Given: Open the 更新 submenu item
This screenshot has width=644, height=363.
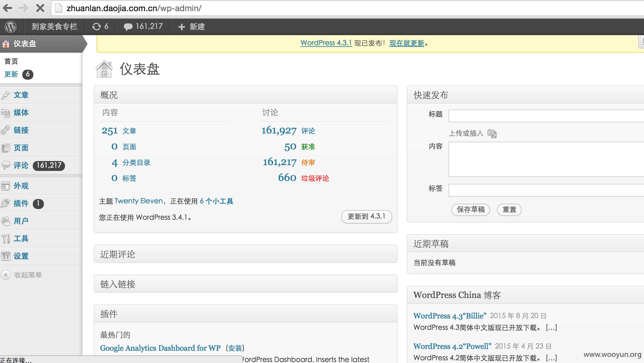Looking at the screenshot, I should click(x=11, y=74).
